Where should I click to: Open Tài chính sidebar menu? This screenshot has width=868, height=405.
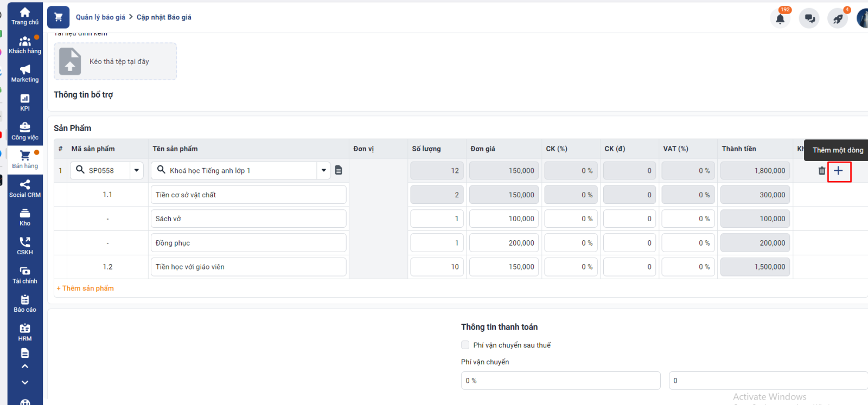[25, 275]
